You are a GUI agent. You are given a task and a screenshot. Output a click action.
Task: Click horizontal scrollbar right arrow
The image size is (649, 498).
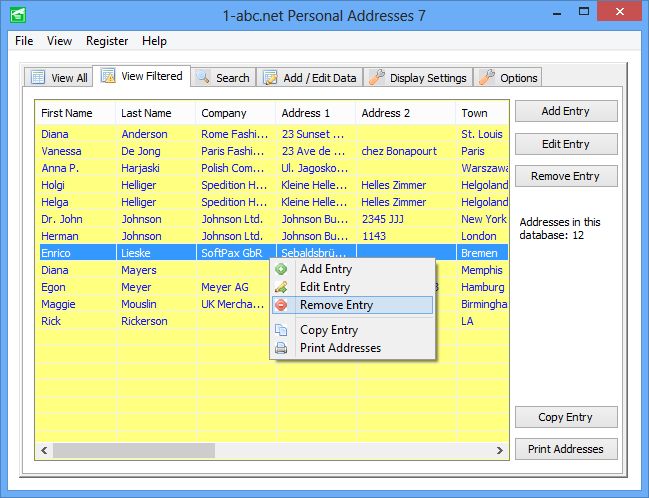(501, 451)
